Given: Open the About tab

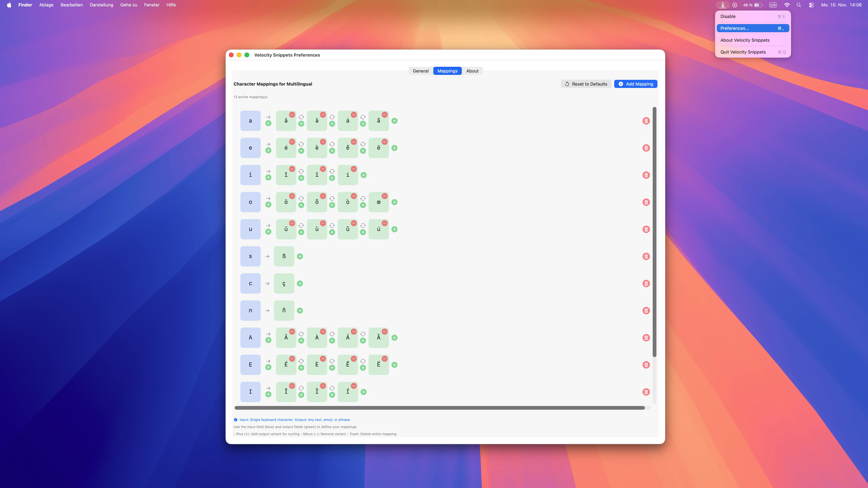Looking at the screenshot, I should tap(472, 71).
